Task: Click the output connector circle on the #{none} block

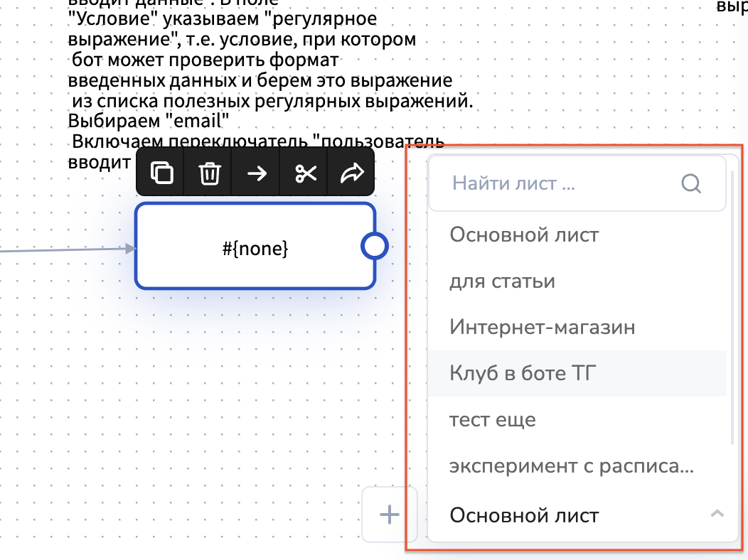Action: pos(374,246)
